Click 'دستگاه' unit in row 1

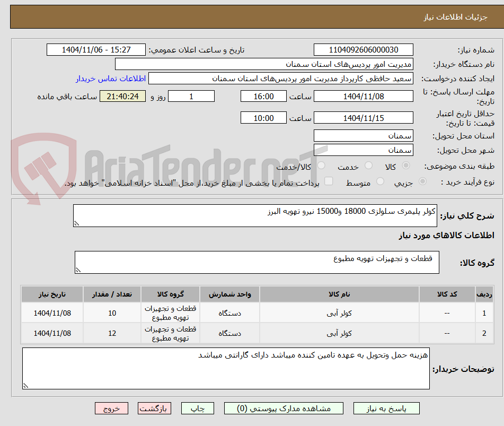point(229,313)
